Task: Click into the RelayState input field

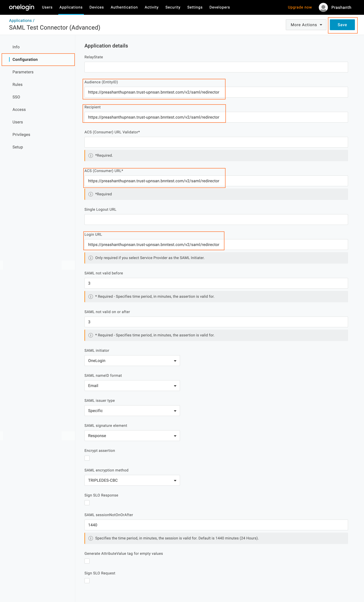Action: [x=216, y=67]
